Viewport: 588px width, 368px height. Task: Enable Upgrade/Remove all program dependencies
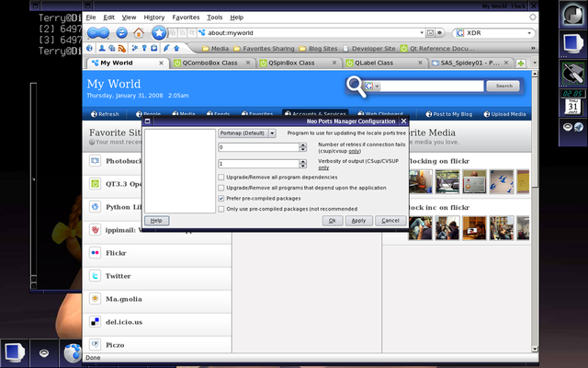[221, 178]
